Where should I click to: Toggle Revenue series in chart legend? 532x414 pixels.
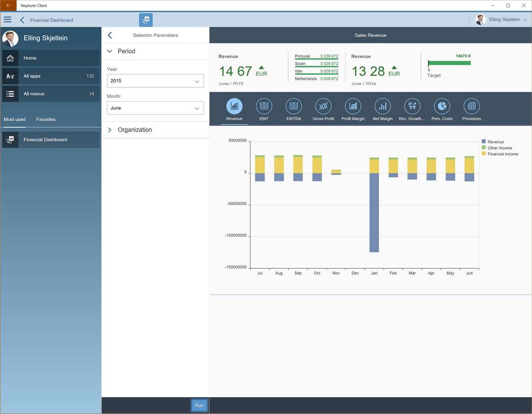pos(495,142)
